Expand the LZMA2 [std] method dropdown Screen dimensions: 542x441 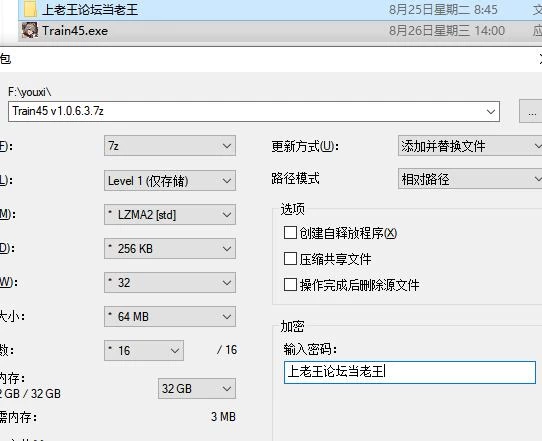pyautogui.click(x=170, y=215)
